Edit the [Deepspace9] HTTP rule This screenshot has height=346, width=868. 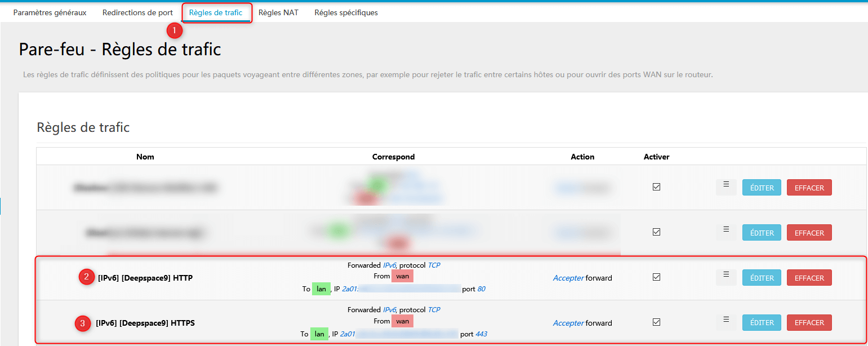point(762,278)
